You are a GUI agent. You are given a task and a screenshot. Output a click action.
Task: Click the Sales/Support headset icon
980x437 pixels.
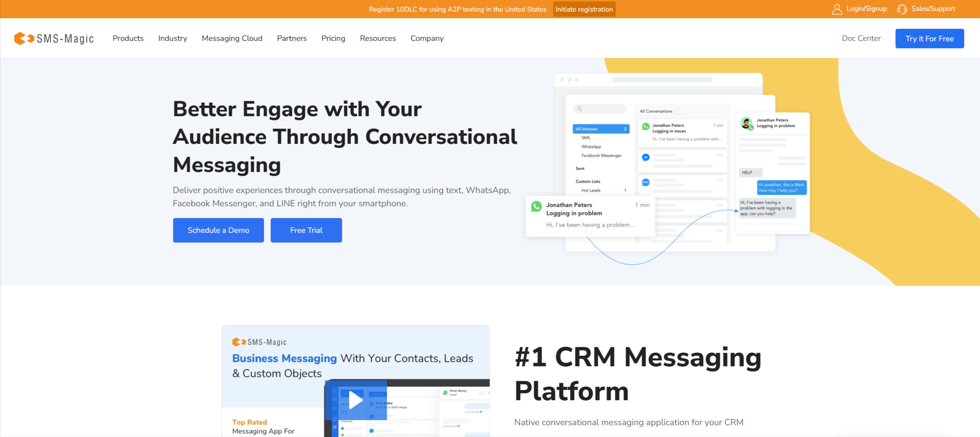pos(902,9)
